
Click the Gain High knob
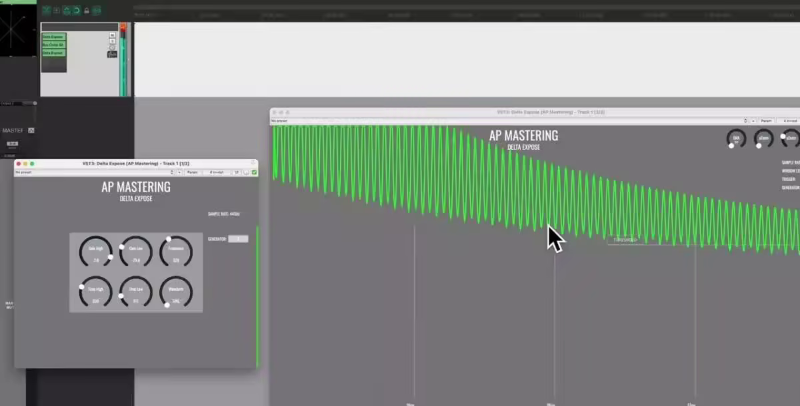[97, 254]
